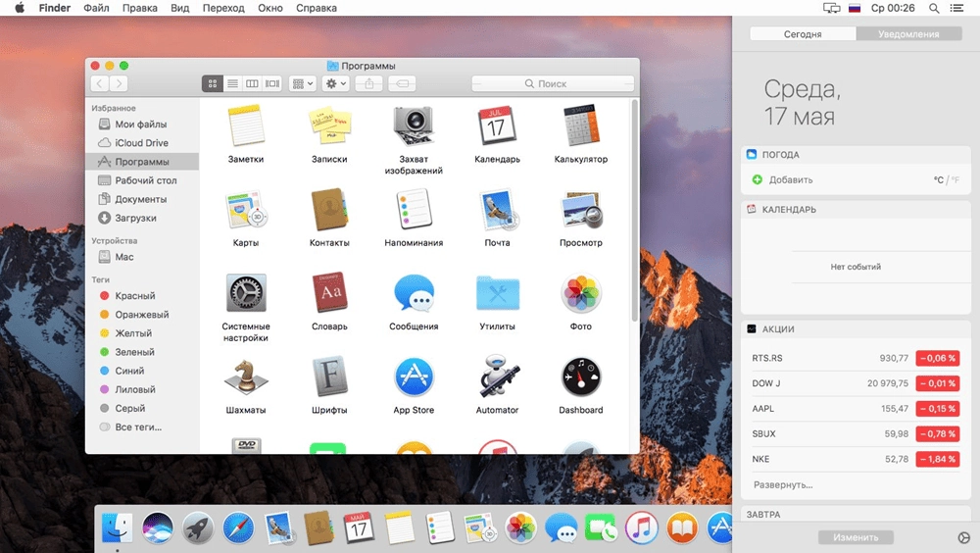Select the Напоминания app icon
The image size is (980, 553).
point(414,210)
